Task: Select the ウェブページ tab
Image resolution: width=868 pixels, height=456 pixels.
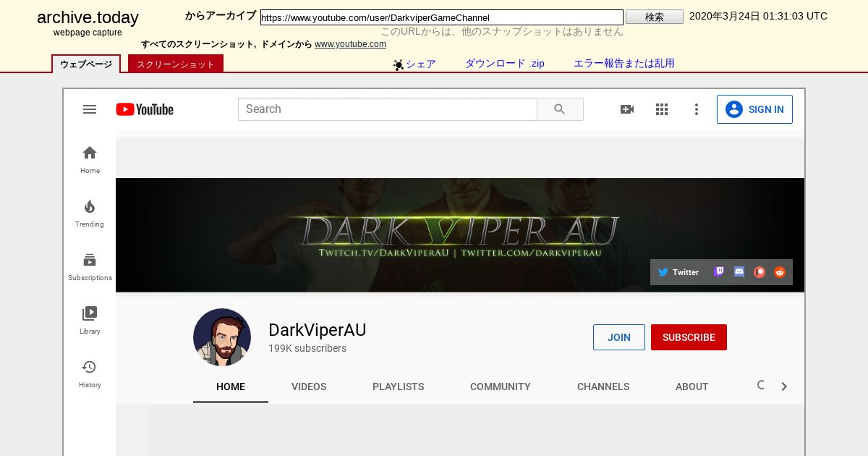Action: (x=86, y=64)
